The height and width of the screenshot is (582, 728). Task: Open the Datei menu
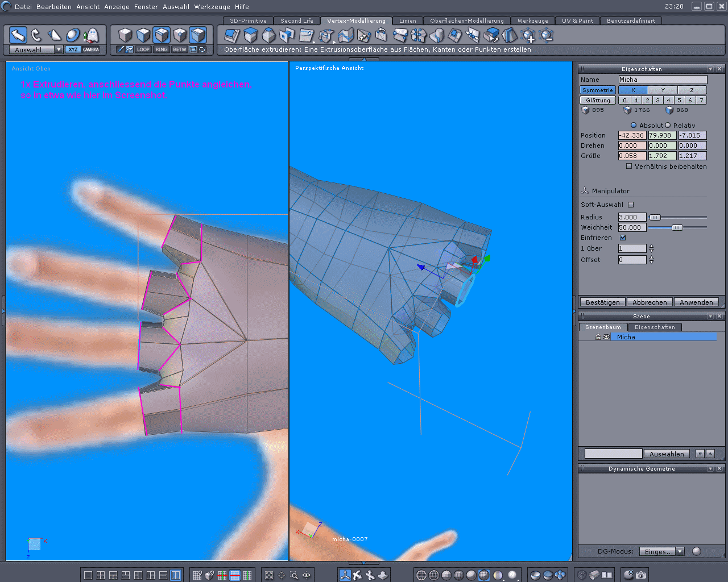[23, 7]
